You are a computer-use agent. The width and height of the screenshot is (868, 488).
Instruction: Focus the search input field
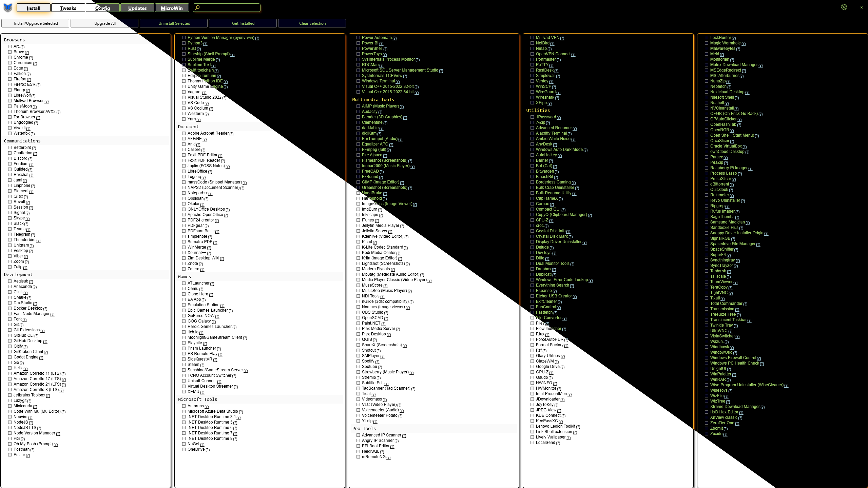[231, 7]
